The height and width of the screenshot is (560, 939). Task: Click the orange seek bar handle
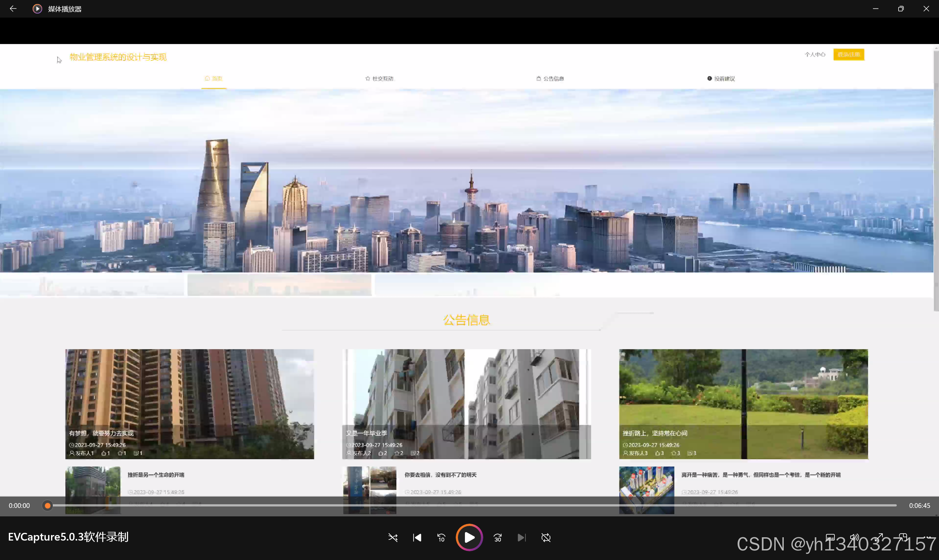[48, 506]
